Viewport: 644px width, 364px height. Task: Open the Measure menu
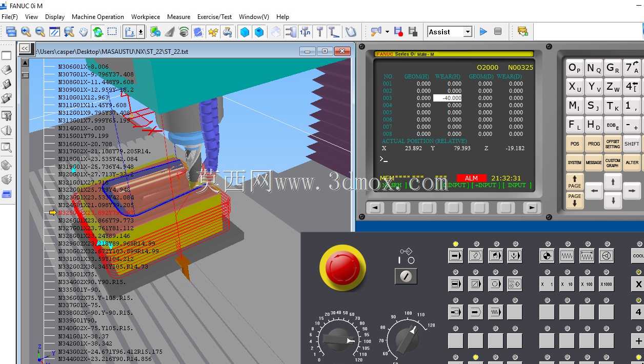point(178,17)
